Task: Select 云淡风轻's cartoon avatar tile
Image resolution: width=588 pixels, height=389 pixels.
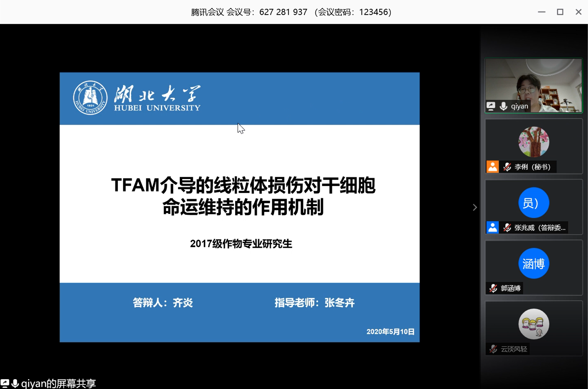Action: (533, 324)
